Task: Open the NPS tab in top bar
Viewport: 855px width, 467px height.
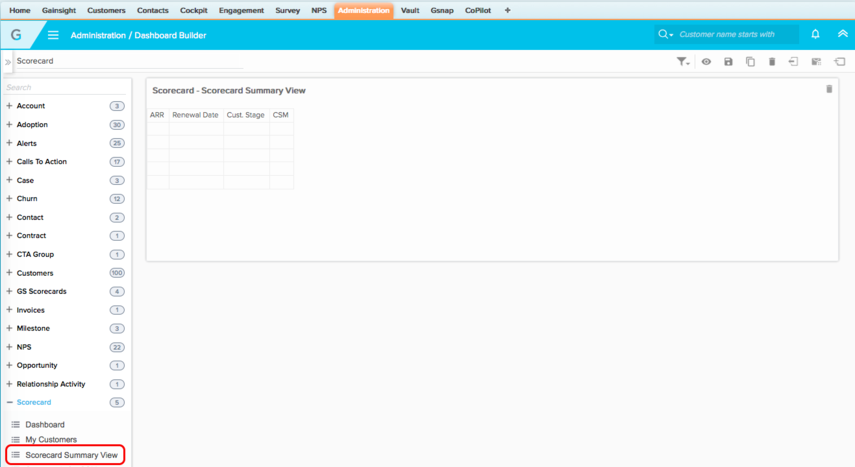Action: [319, 10]
